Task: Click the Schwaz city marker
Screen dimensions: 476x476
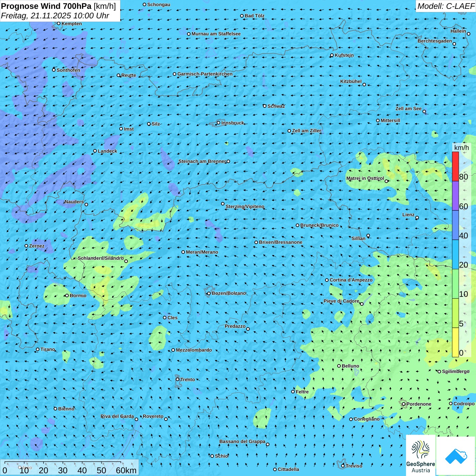Action: point(265,106)
